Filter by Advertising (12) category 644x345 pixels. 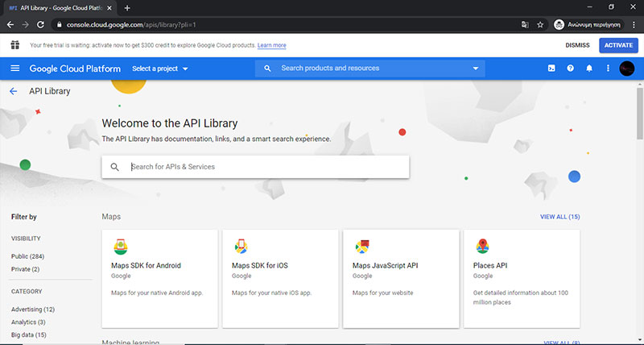pos(33,310)
